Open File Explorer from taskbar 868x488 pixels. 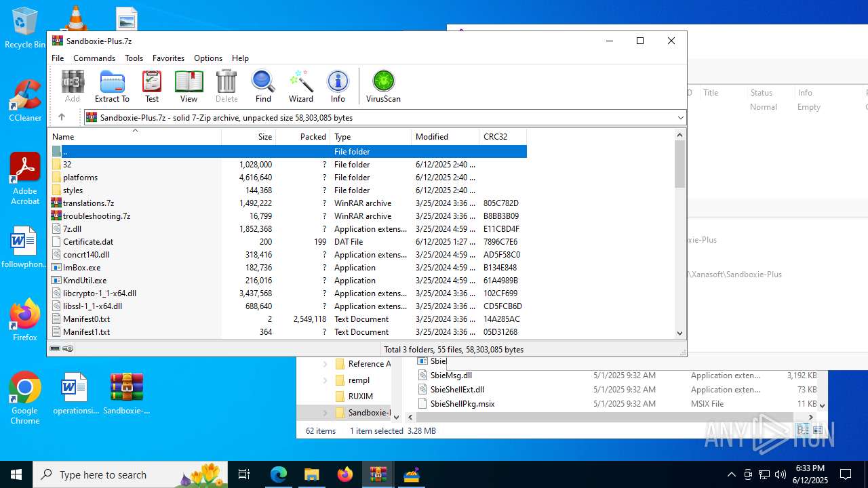tap(312, 474)
